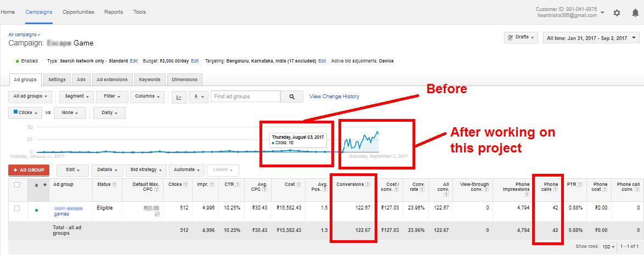
Task: Click the green status dot for ad group
Action: pos(37,209)
